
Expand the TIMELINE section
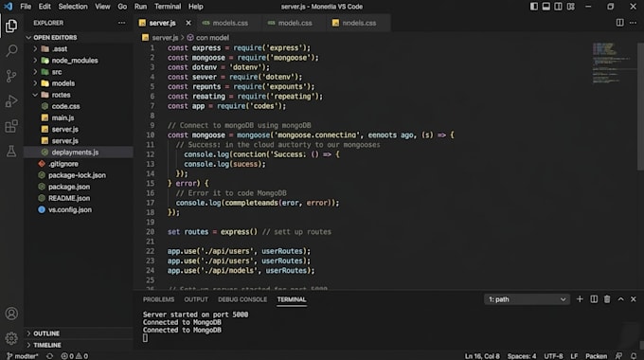click(28, 345)
